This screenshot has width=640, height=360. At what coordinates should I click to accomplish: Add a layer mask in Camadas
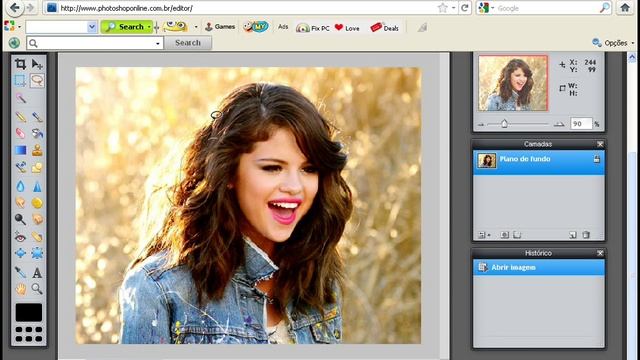[505, 235]
